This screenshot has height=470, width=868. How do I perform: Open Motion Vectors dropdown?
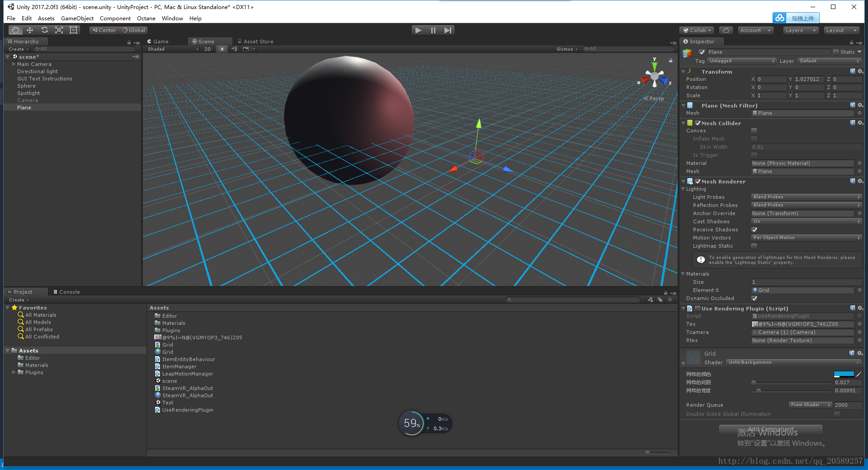tap(807, 238)
